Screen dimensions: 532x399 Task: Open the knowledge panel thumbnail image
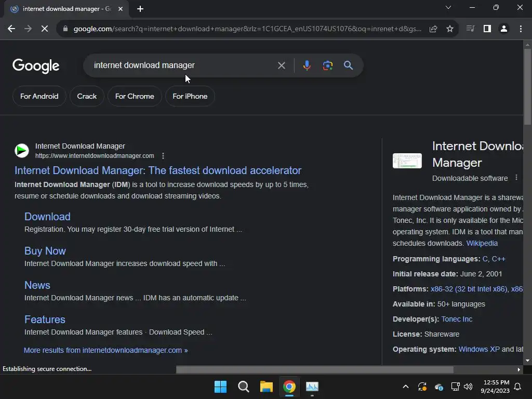pos(407,161)
